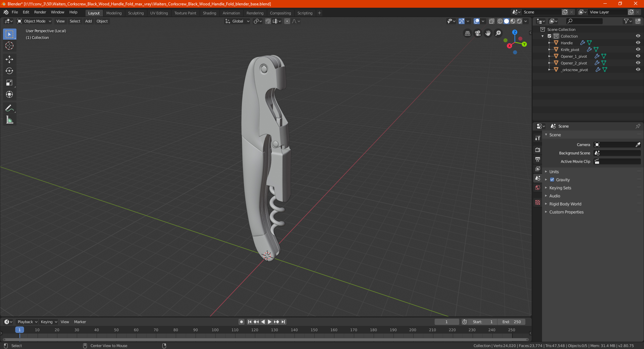Click the Y axis gizmo
The height and width of the screenshot is (349, 644).
tap(524, 44)
